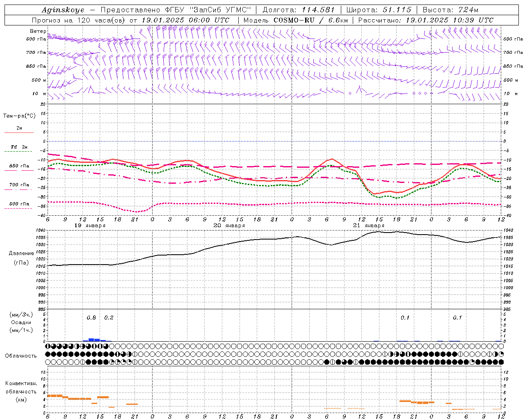Click the 0.2 precipitation amount value

(x=109, y=318)
